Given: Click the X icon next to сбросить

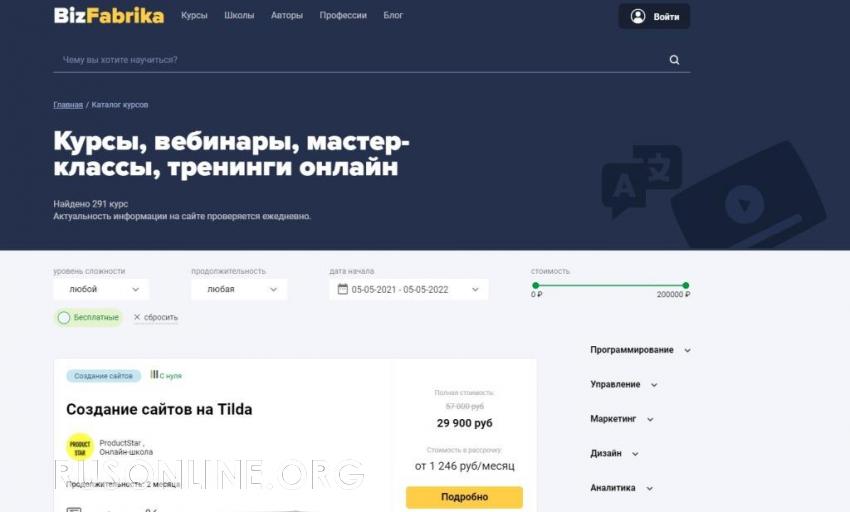Looking at the screenshot, I should pos(137,317).
